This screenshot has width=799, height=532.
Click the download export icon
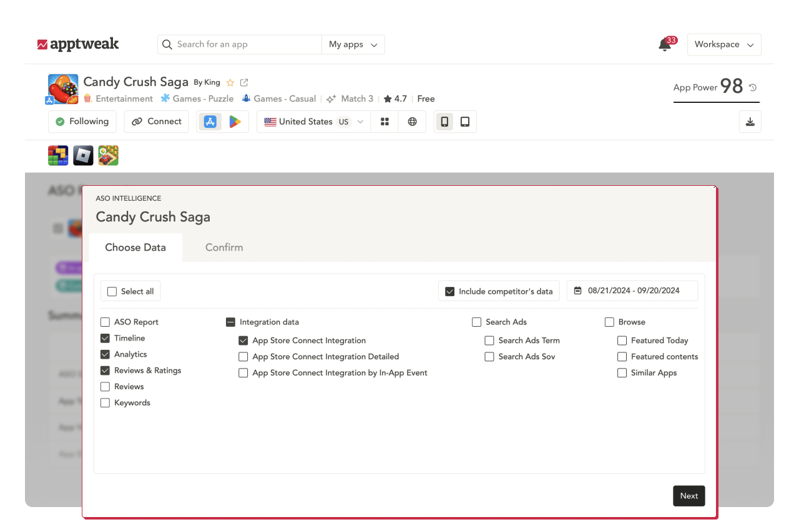click(750, 122)
